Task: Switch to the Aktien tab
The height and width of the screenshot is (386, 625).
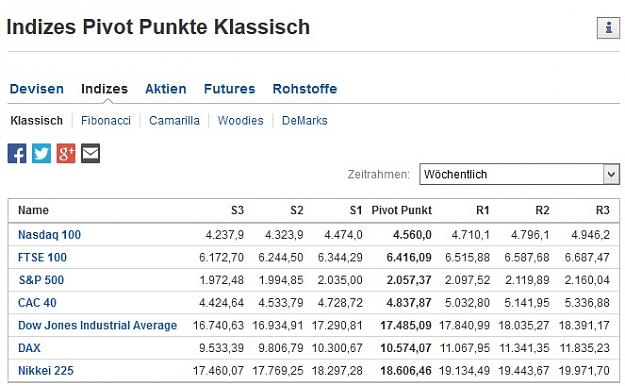Action: pos(165,89)
